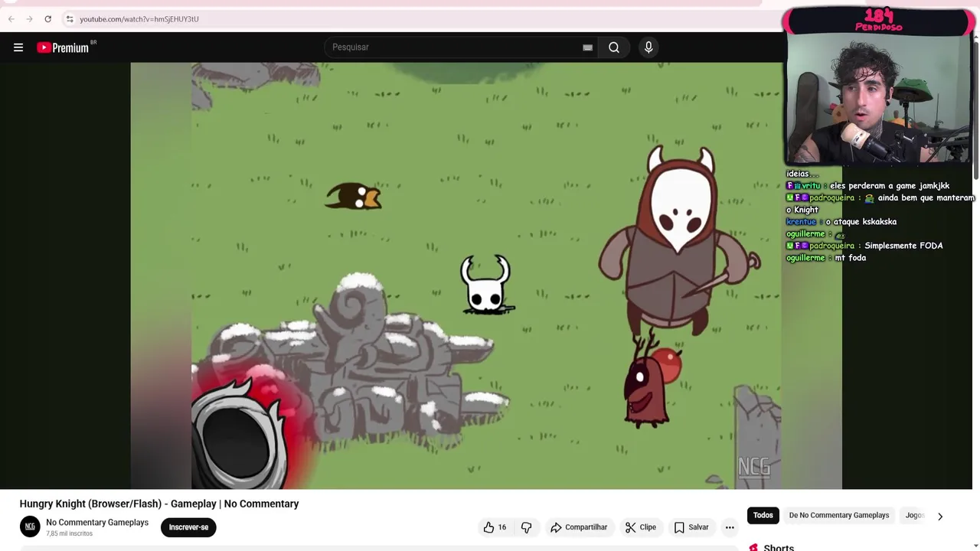
Task: Click the Inscrever-se subscribe button
Action: point(188,527)
